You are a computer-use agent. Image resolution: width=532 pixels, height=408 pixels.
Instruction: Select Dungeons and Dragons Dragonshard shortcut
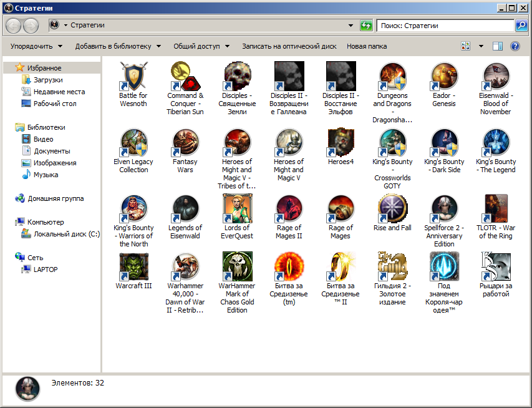392,92
